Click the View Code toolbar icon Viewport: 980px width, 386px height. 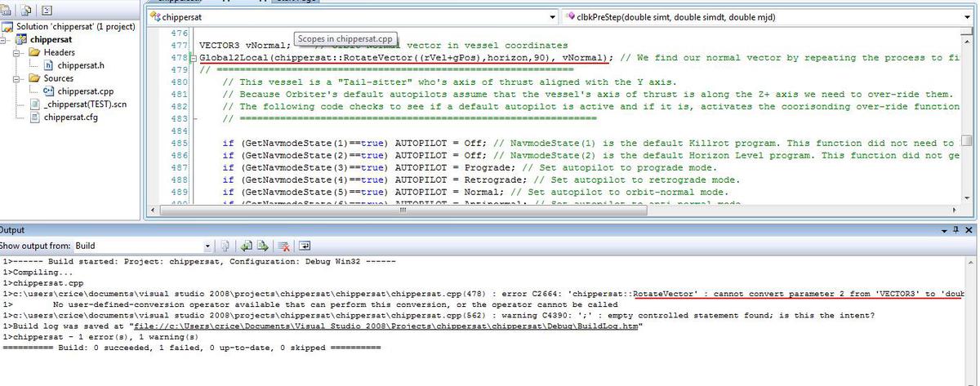(x=46, y=10)
